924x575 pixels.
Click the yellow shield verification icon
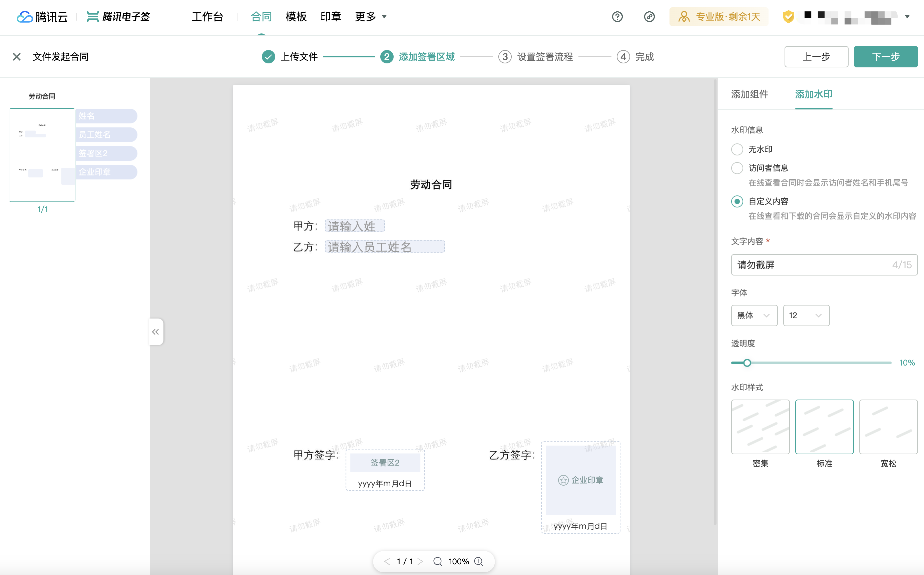tap(788, 17)
